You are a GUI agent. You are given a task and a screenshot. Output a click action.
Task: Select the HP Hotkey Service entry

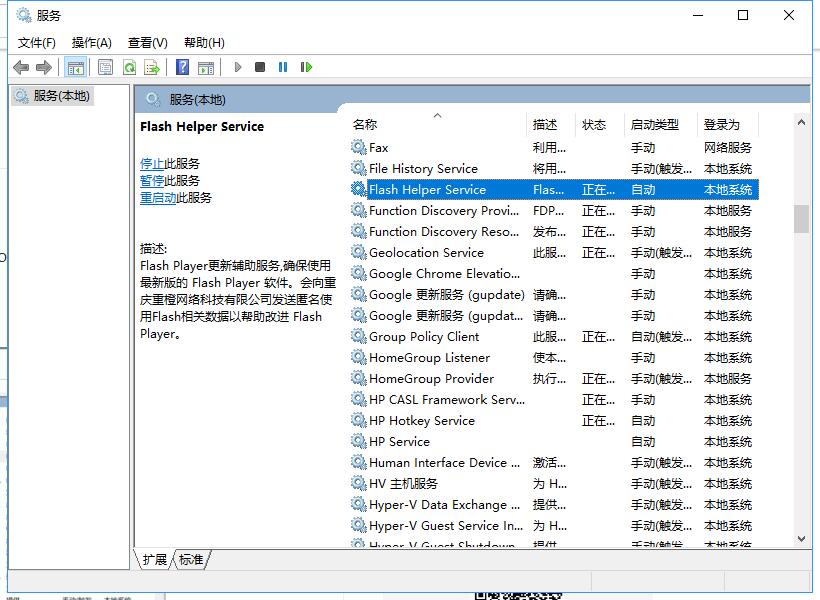point(420,420)
